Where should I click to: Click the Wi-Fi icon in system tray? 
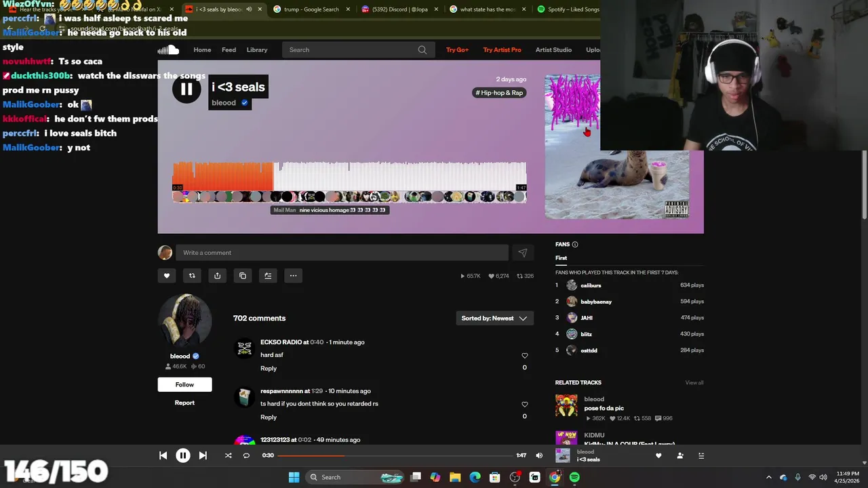pos(812,477)
